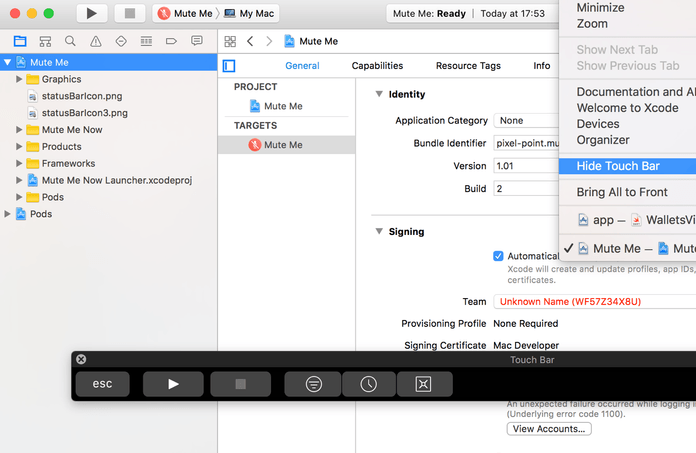The height and width of the screenshot is (453, 696).
Task: Select the Mute Me scheme in toolbar
Action: pyautogui.click(x=185, y=13)
